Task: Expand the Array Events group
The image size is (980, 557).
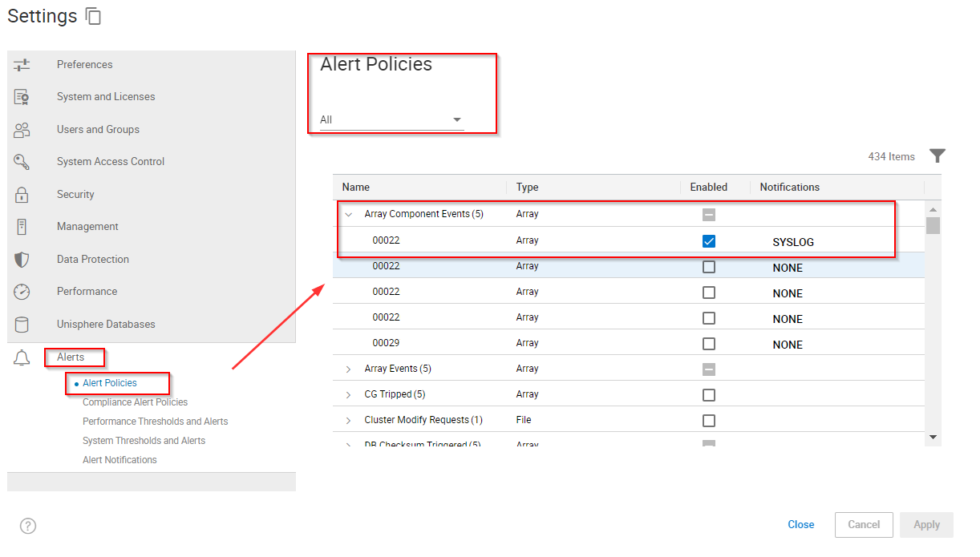Action: pos(347,369)
